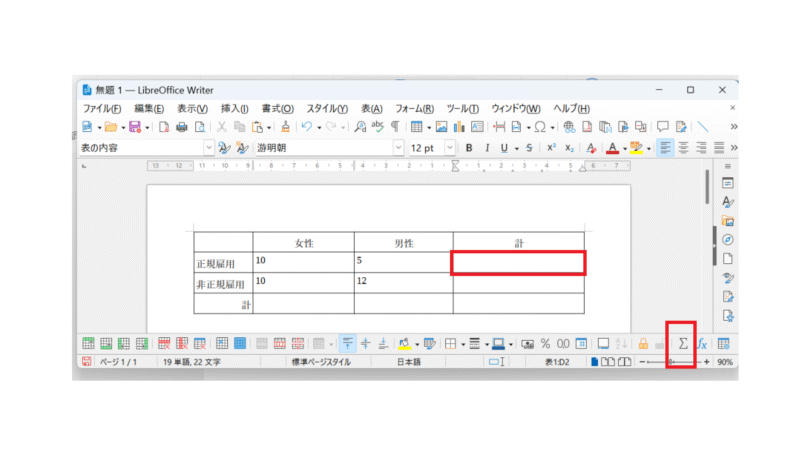Click the red font color A swatch

[x=612, y=148]
